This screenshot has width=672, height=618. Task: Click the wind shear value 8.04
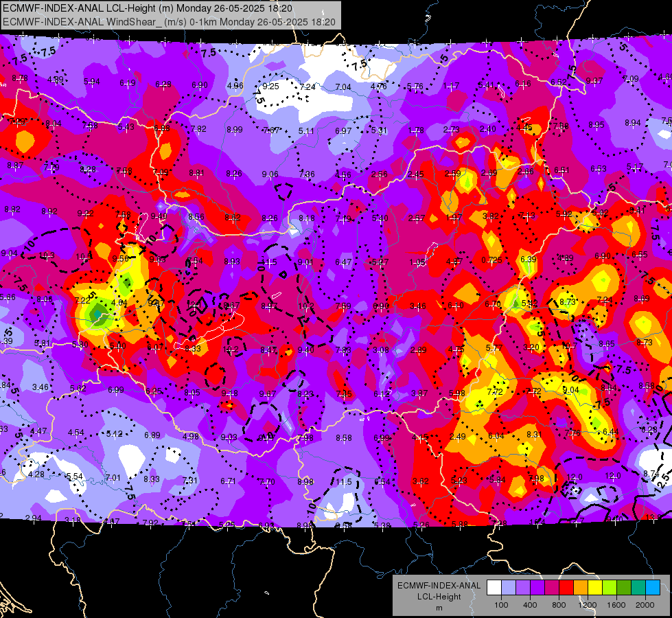53,124
